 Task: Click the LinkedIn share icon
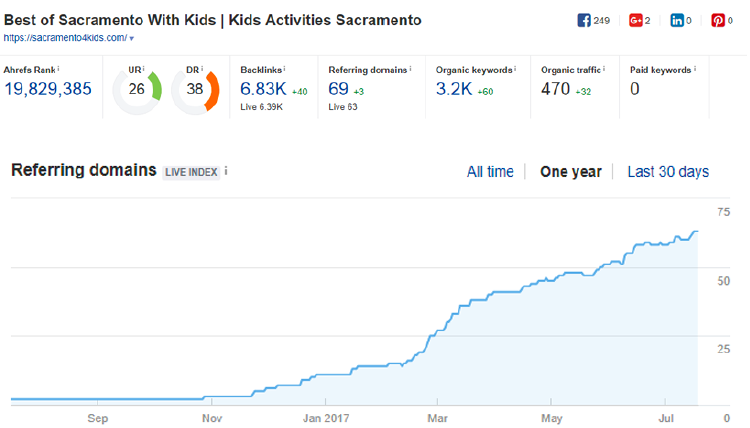677,21
